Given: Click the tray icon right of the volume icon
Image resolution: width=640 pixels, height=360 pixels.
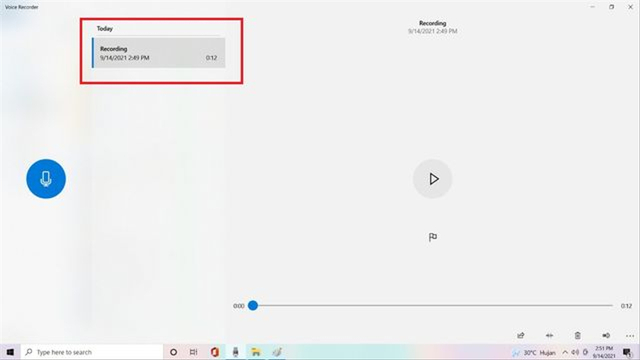Looking at the screenshot, I should (586, 352).
